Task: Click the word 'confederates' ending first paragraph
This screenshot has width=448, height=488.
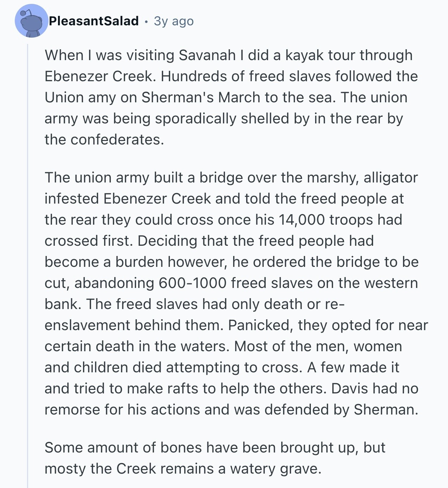Action: click(117, 140)
